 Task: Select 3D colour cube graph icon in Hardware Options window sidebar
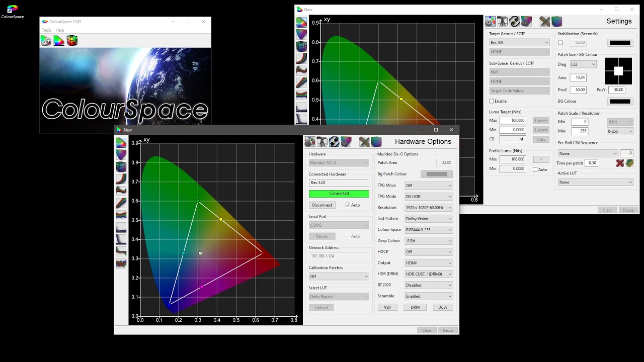[x=121, y=167]
